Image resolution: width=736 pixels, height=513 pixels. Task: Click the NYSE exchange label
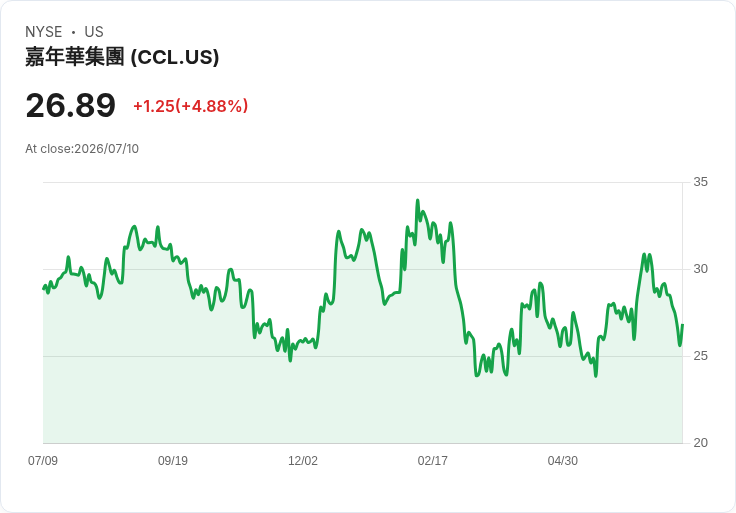tap(44, 32)
